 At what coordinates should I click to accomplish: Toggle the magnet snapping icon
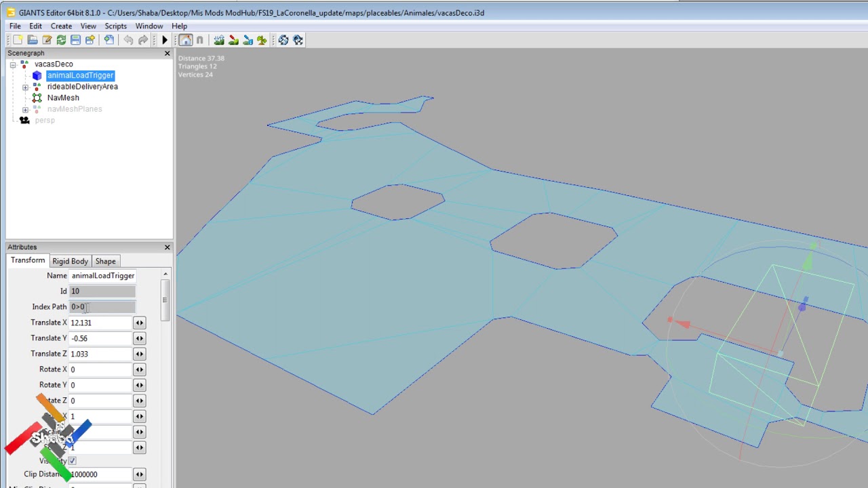[x=199, y=40]
